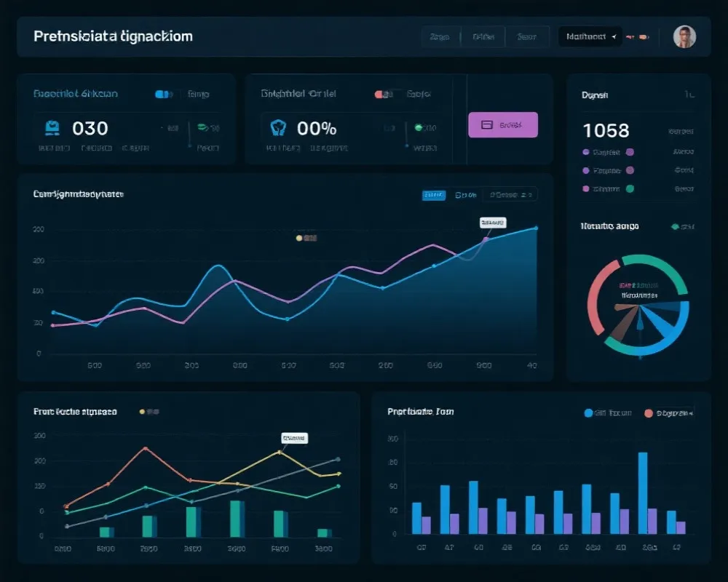This screenshot has width=728, height=582.
Task: Expand the red series legend dropdown
Action: 670,413
